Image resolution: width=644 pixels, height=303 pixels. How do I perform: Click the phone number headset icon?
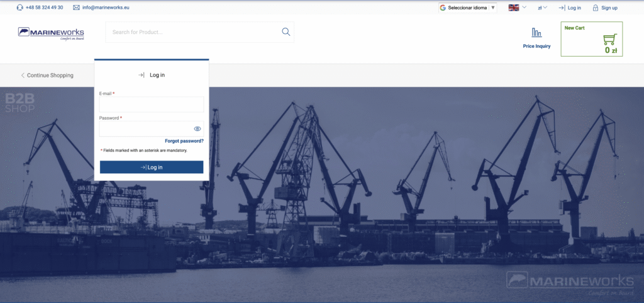(20, 8)
